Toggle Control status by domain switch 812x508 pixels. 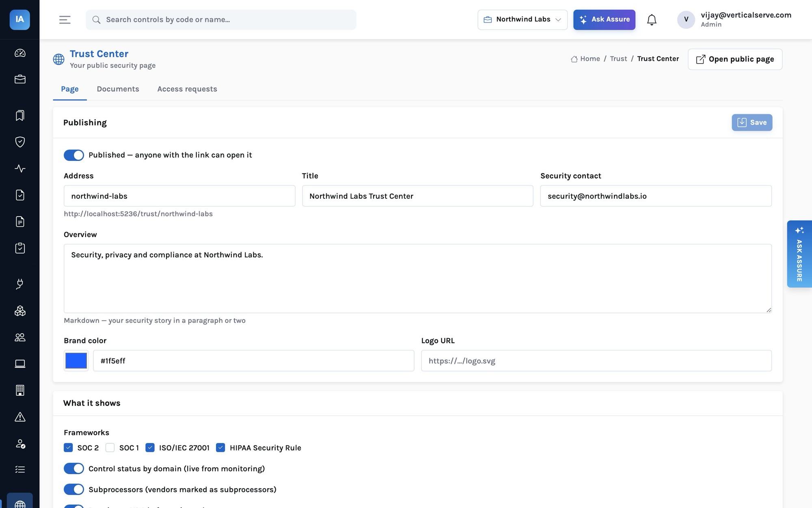point(74,469)
